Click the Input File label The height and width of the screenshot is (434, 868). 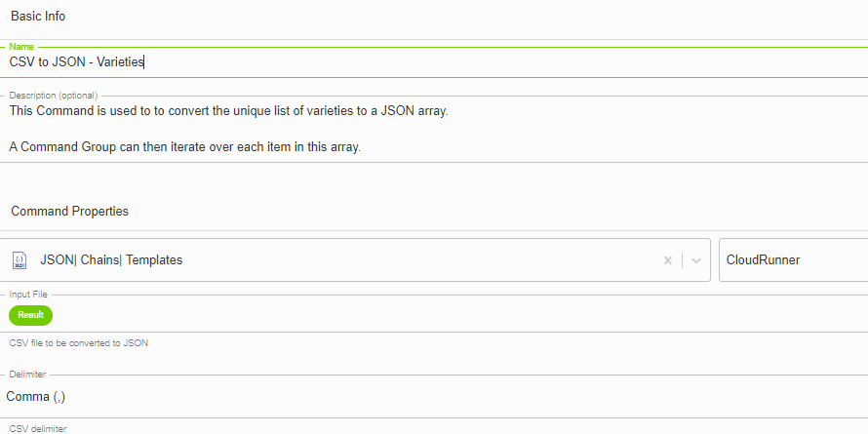(x=29, y=295)
